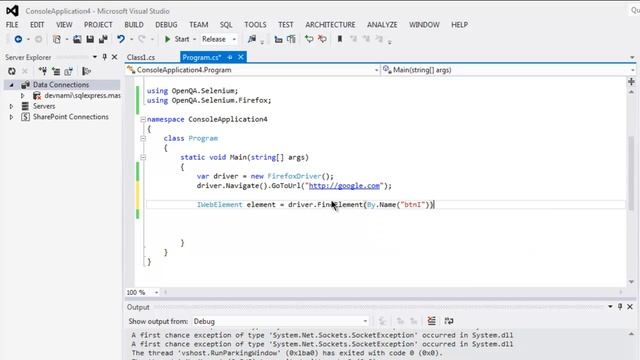Click the New Project toolbar icon

click(x=57, y=39)
